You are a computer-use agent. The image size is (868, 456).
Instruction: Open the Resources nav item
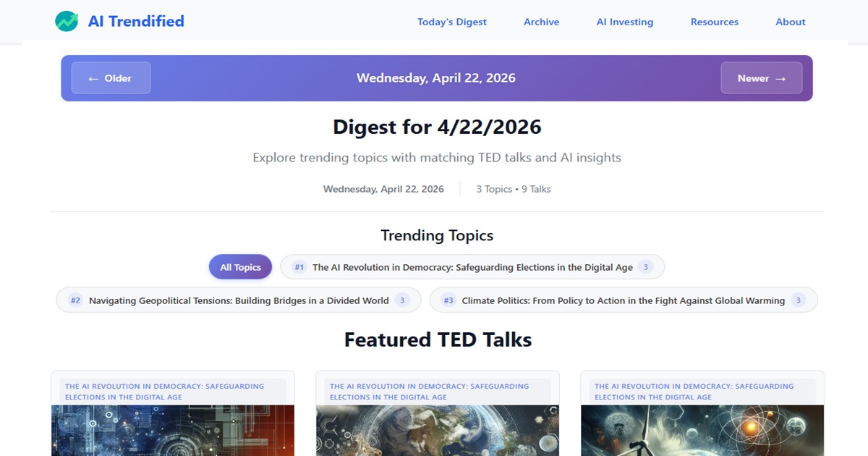pos(715,22)
